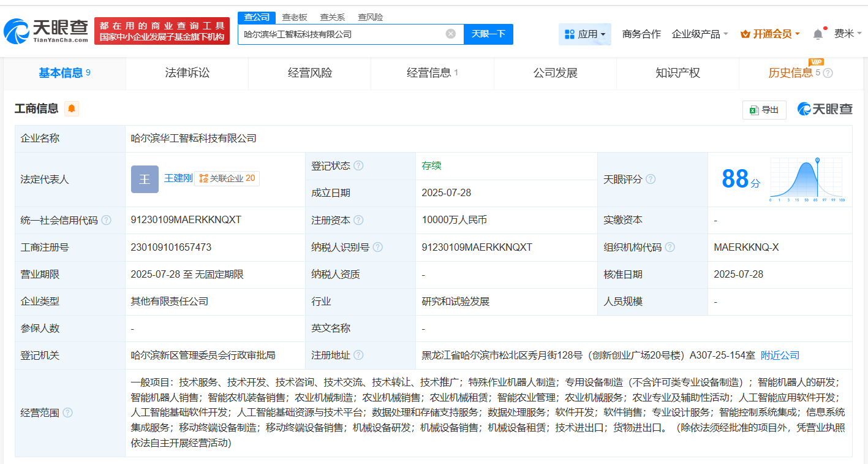This screenshot has height=464, width=868.
Task: Click inside the company search input field
Action: pos(343,34)
